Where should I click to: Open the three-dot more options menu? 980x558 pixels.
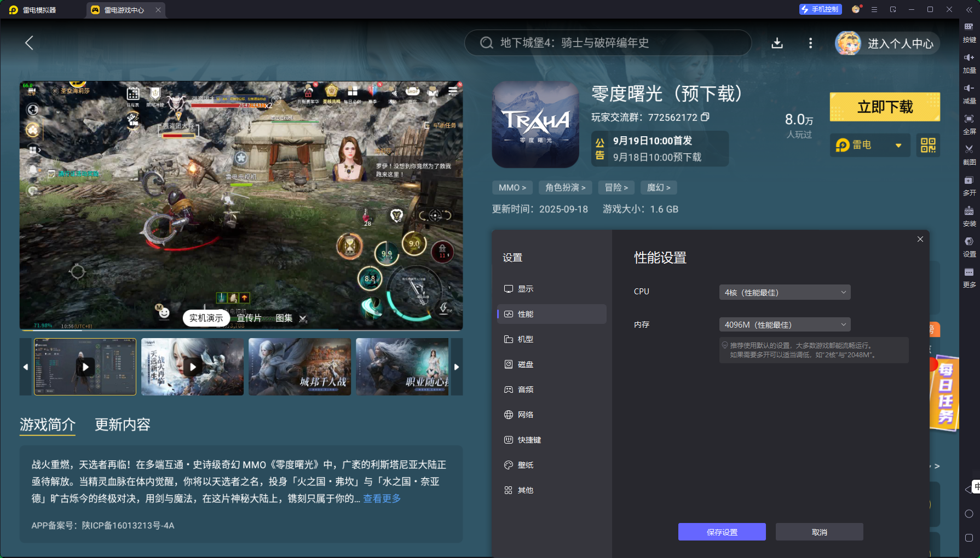(810, 43)
